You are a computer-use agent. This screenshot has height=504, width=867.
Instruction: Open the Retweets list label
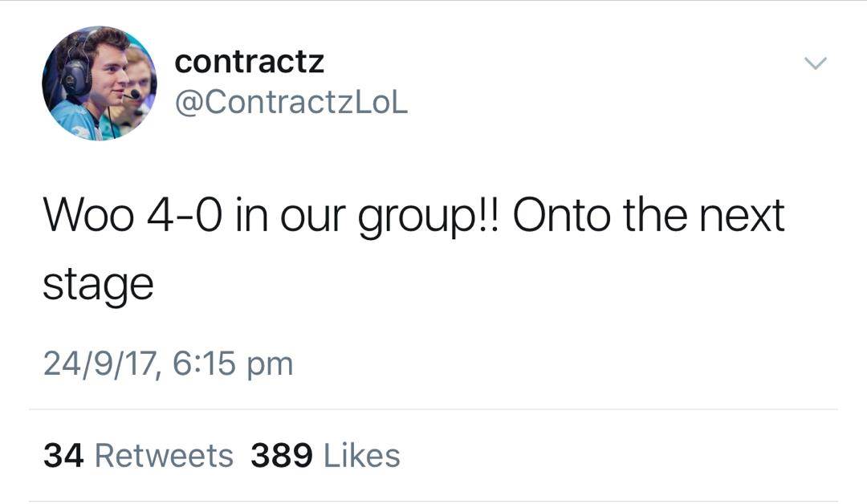point(164,456)
